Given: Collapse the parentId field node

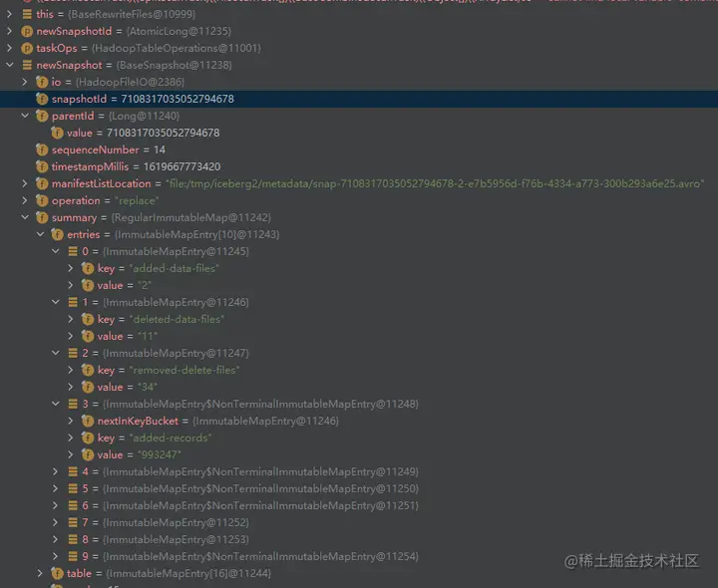Looking at the screenshot, I should [25, 116].
